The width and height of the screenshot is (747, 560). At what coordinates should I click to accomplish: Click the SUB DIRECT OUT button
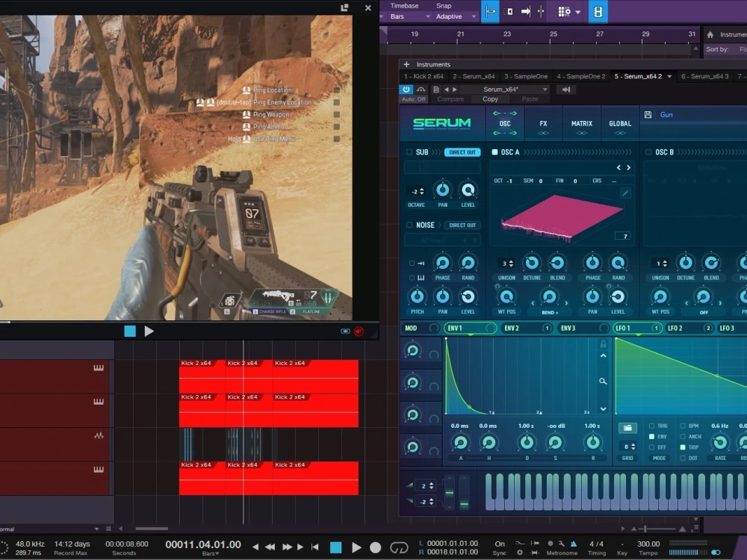tap(462, 152)
